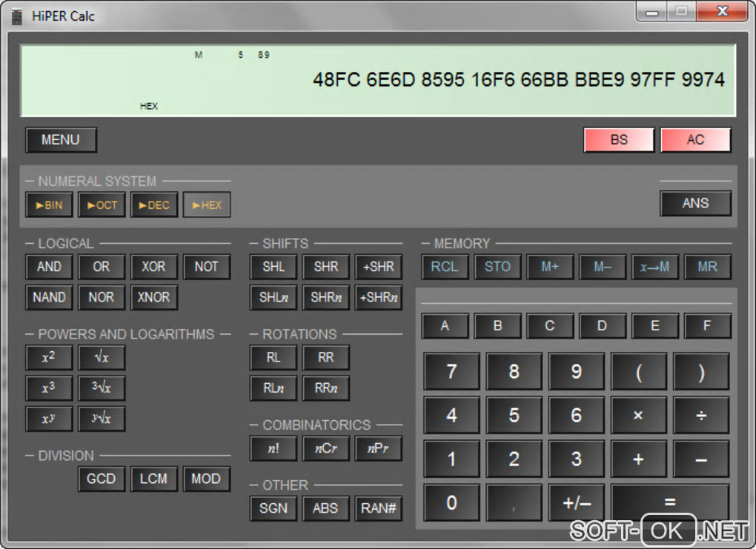This screenshot has height=549, width=756.
Task: Enter hex digit C
Action: (x=550, y=326)
